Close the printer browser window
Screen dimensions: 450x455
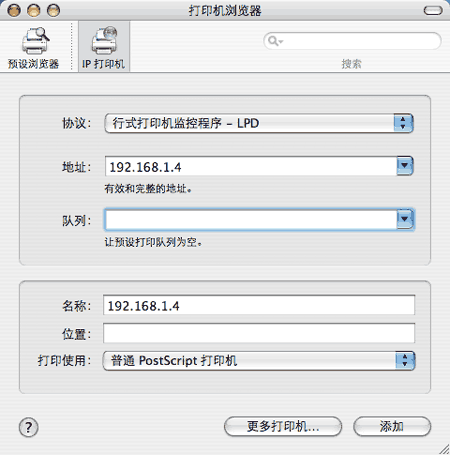pos(14,11)
